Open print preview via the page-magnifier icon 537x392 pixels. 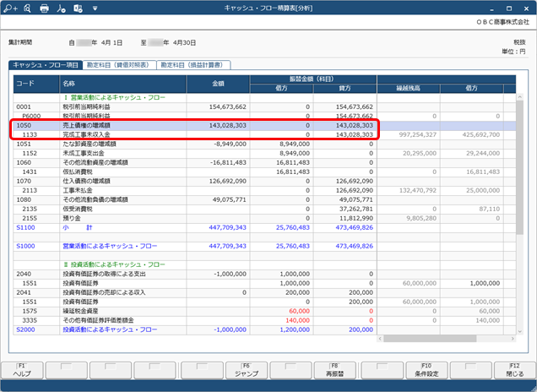click(x=27, y=8)
